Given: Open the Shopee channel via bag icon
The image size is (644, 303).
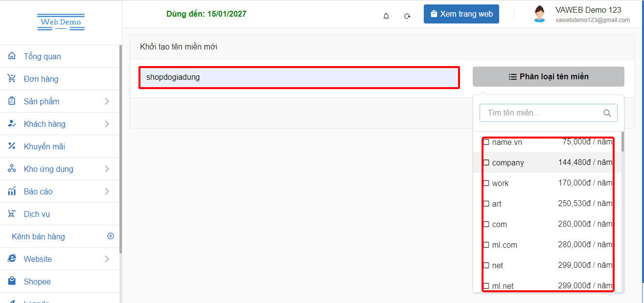Looking at the screenshot, I should (x=12, y=281).
